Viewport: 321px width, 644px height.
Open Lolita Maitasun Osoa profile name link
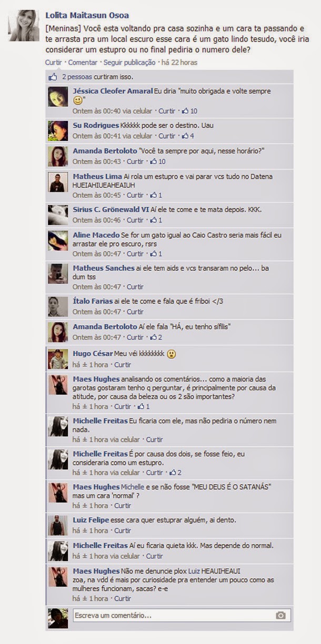tap(87, 15)
